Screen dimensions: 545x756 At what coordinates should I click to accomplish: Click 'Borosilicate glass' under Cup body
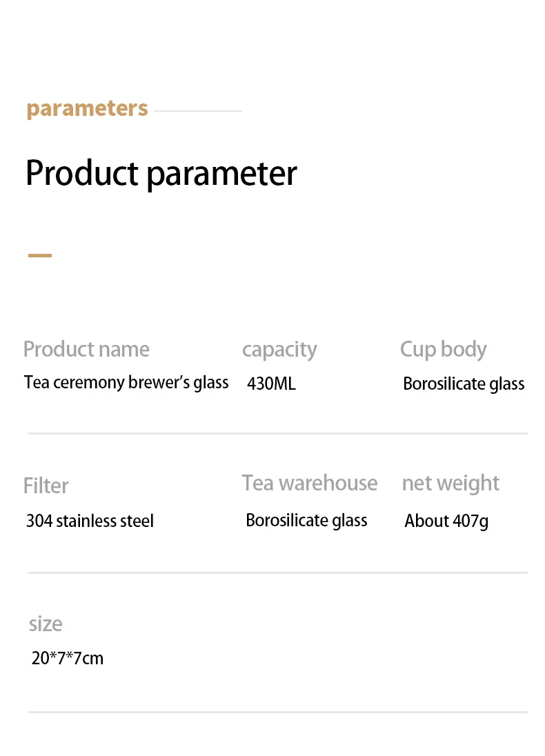tap(464, 384)
